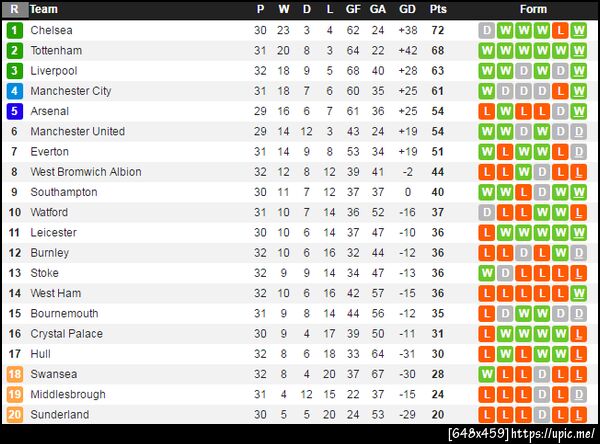
Task: Click Manchester City's blue rank 4 badge
Action: tap(14, 91)
